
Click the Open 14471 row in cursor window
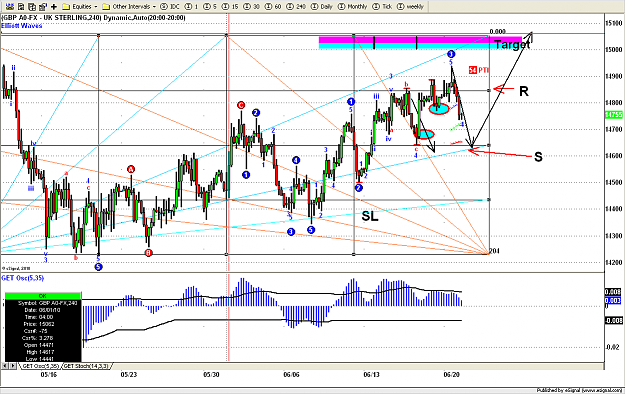point(43,345)
